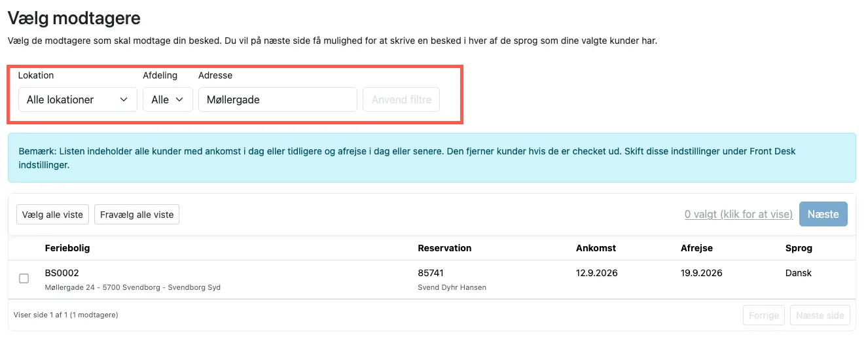Click arrival date 12.9.2026
Screen dimensions: 868x337
(597, 273)
